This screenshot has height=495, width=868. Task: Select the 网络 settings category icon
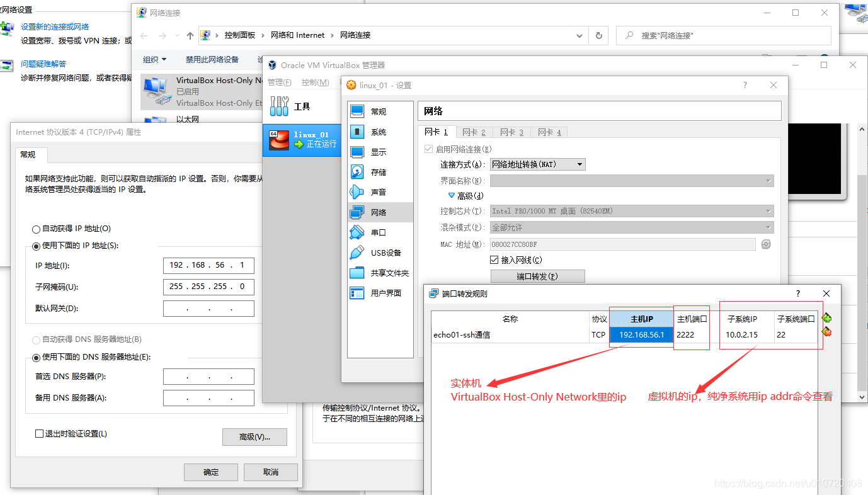click(x=357, y=212)
